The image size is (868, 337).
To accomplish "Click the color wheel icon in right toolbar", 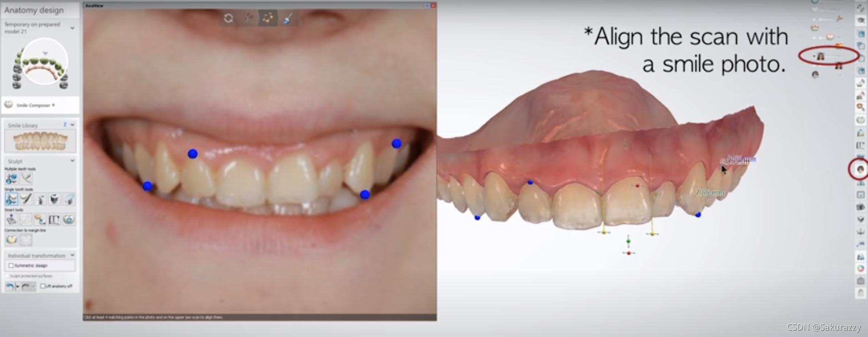I will point(861,269).
